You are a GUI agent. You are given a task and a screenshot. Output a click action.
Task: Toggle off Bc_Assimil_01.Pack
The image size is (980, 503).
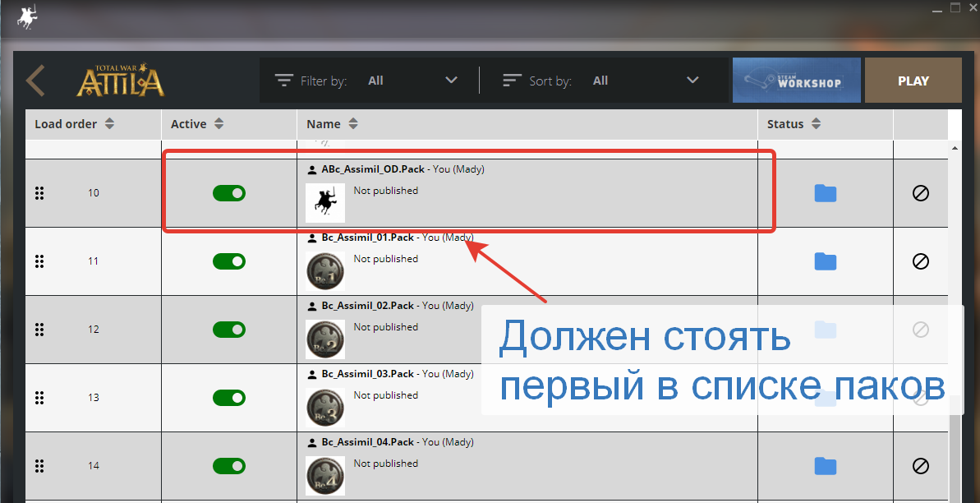click(x=228, y=261)
